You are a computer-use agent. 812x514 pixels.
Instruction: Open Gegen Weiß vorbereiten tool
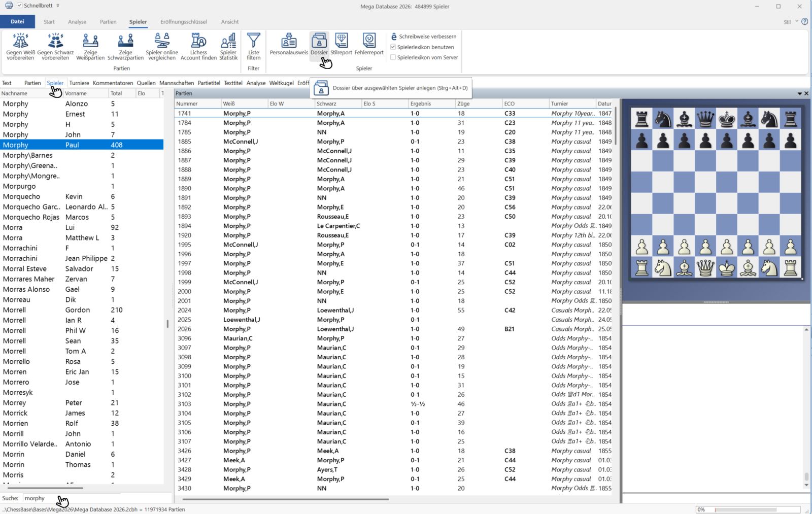pos(20,46)
